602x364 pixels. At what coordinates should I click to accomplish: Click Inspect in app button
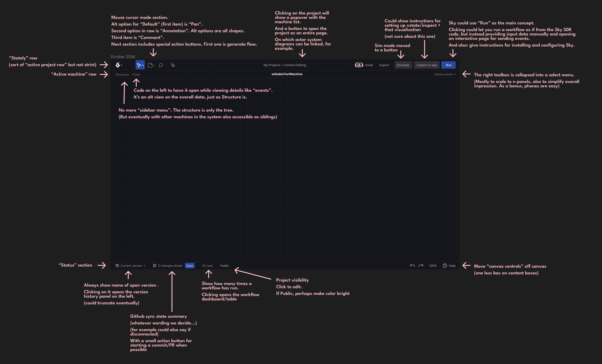click(427, 65)
